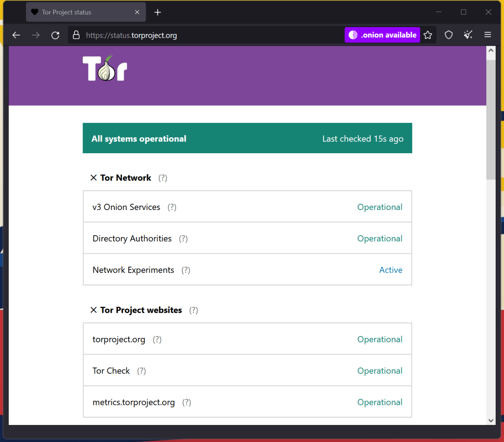Click the Network Experiments label
Screen dimensions: 504x442
(x=133, y=270)
